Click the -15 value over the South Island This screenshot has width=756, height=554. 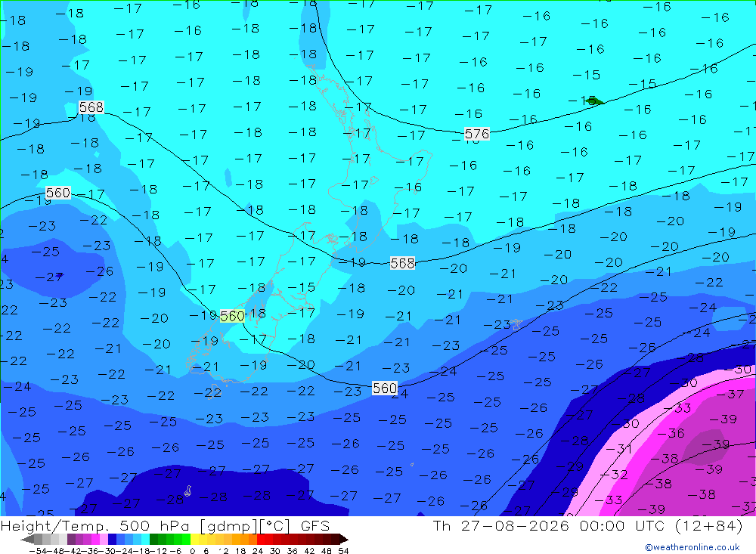pyautogui.click(x=302, y=287)
